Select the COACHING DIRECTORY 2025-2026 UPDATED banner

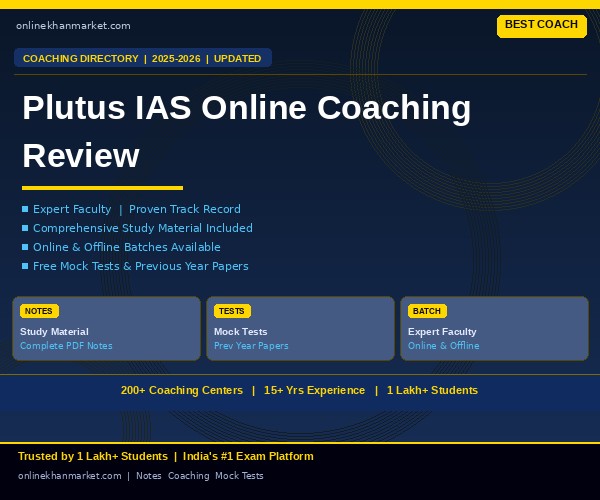point(143,58)
